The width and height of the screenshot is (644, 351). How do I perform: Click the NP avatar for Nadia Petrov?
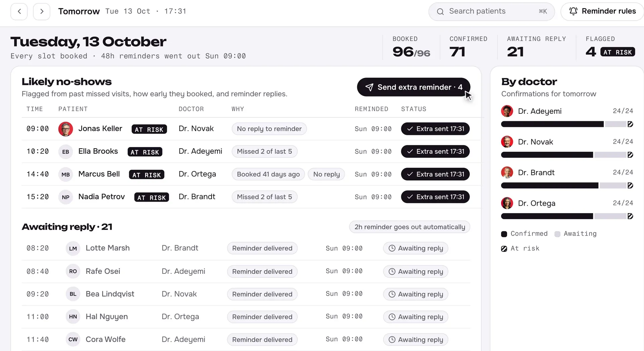[66, 197]
